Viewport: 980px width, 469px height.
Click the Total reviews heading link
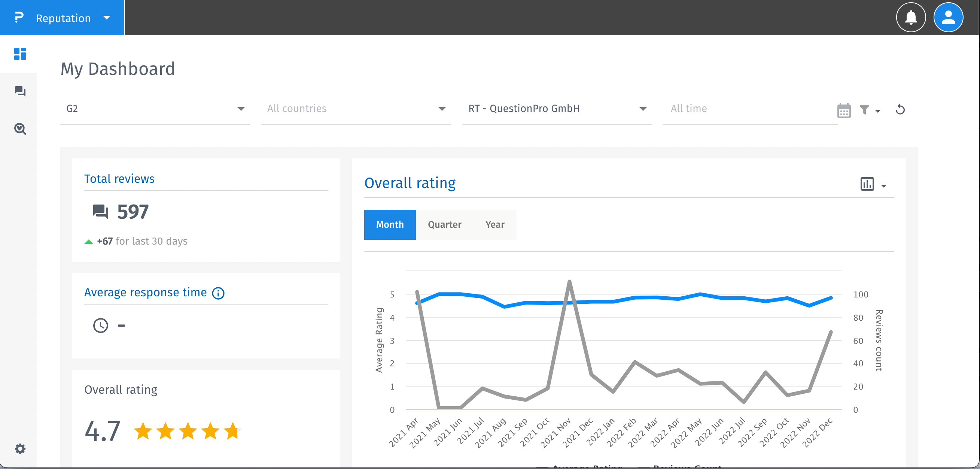119,179
